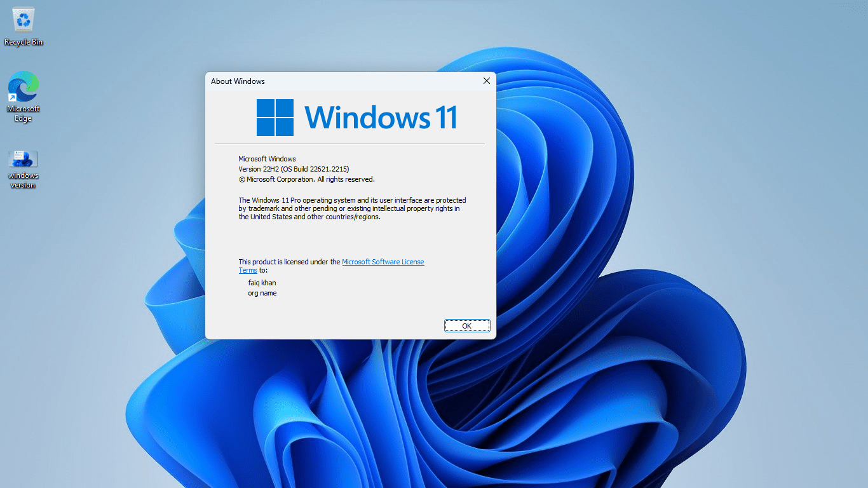Click the licensee name "faiq khan"
Image resolution: width=868 pixels, height=488 pixels.
[262, 283]
